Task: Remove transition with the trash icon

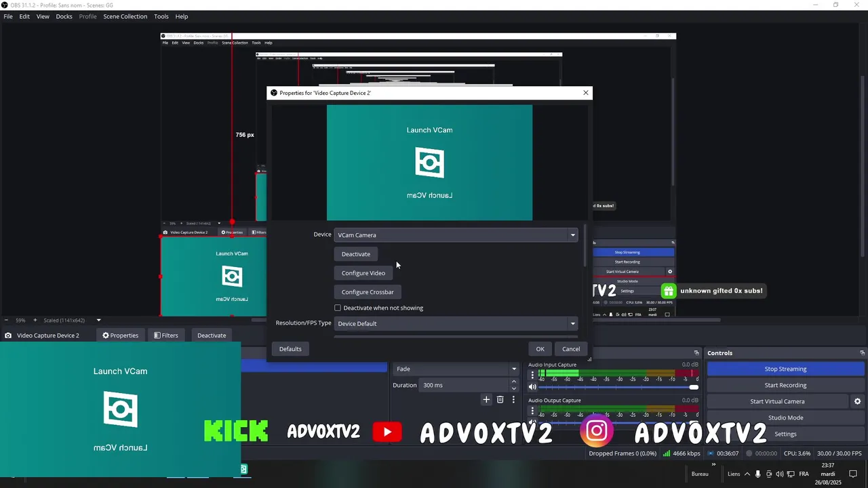Action: 500,400
